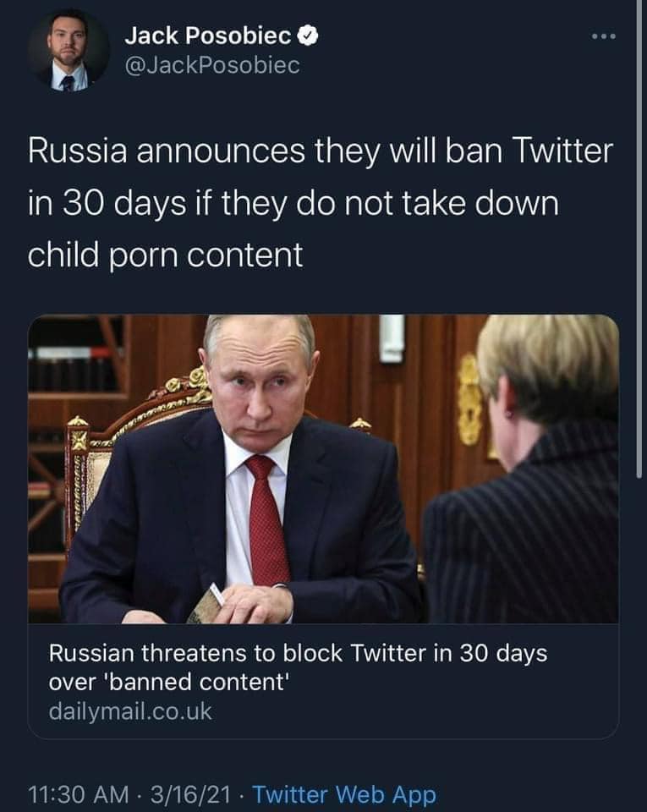The height and width of the screenshot is (812, 647).
Task: Click the blue verified badge beside the name
Action: pyautogui.click(x=309, y=36)
